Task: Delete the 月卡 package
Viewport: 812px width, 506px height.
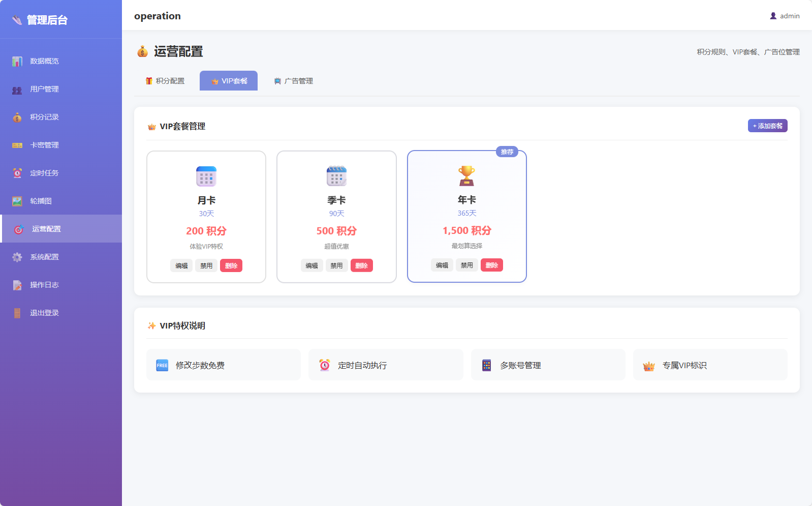Action: pos(231,265)
